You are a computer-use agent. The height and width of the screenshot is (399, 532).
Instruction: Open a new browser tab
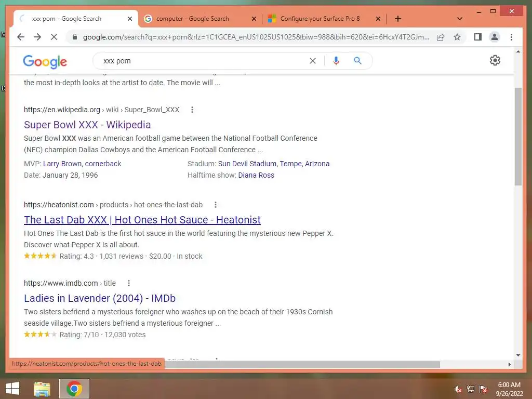tap(398, 19)
